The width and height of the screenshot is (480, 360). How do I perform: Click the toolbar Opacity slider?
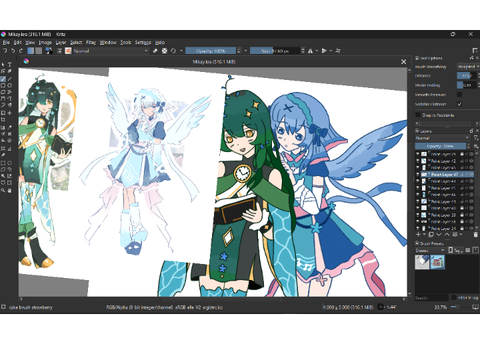pyautogui.click(x=211, y=51)
